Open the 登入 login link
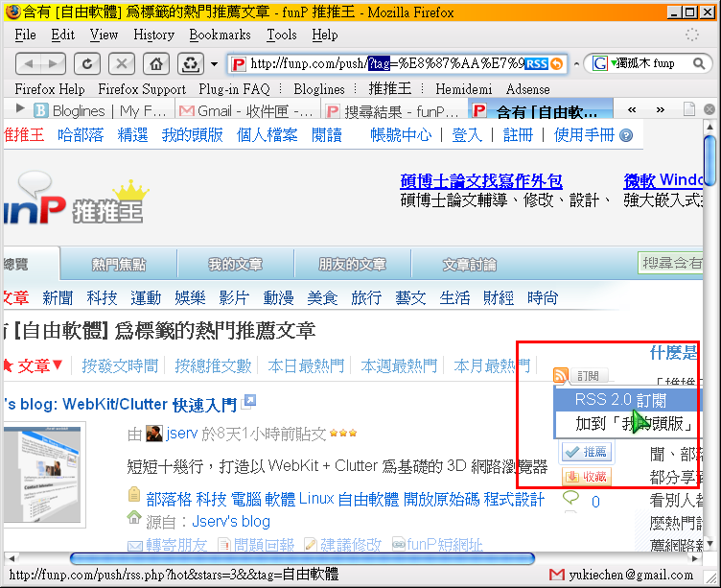This screenshot has height=588, width=721. (467, 135)
